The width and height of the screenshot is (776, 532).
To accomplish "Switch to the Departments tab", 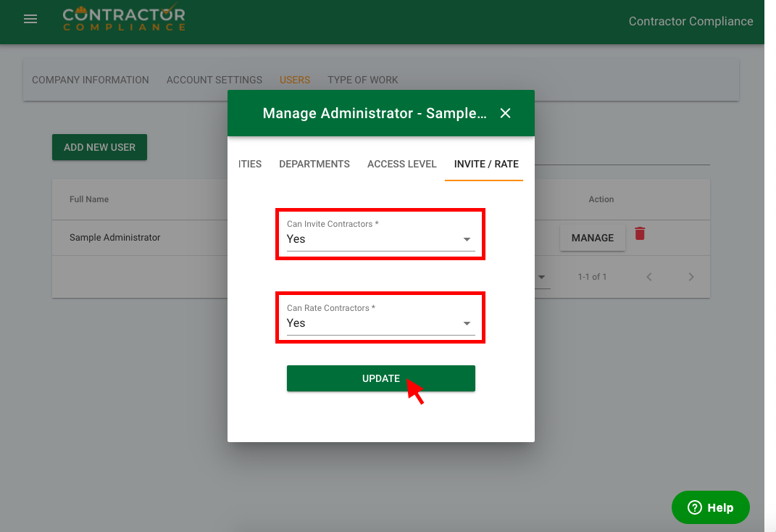I will pos(314,164).
